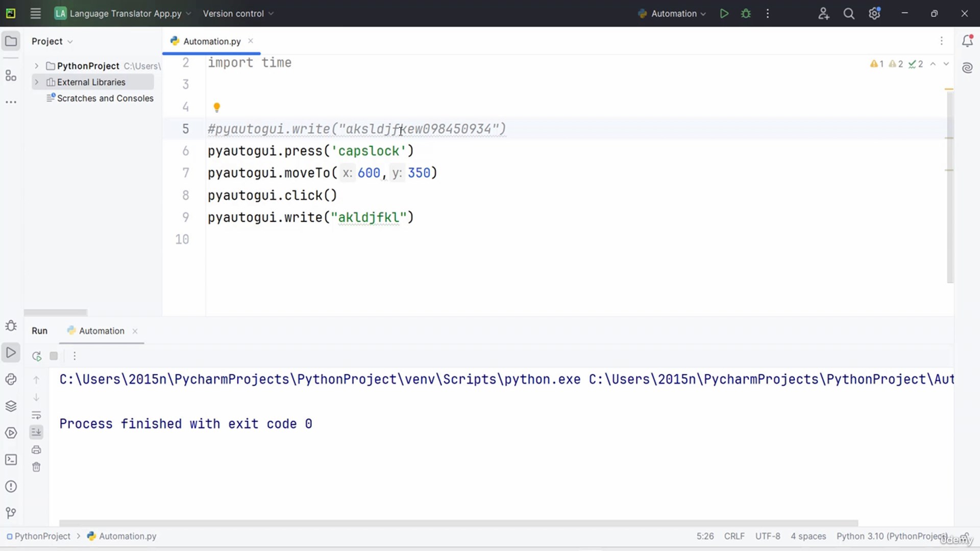Image resolution: width=980 pixels, height=551 pixels.
Task: Jump to next highlighted error arrow
Action: pos(946,64)
